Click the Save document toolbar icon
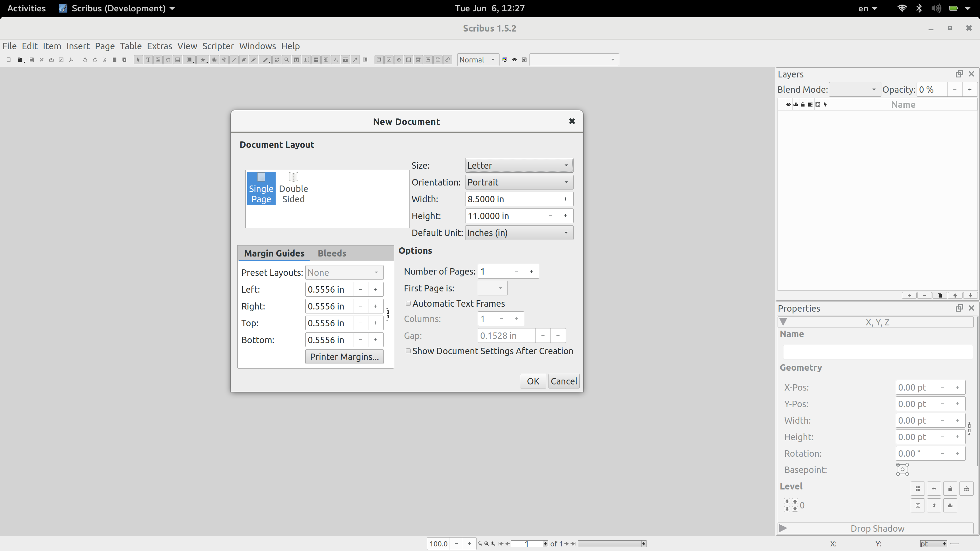 (x=32, y=60)
